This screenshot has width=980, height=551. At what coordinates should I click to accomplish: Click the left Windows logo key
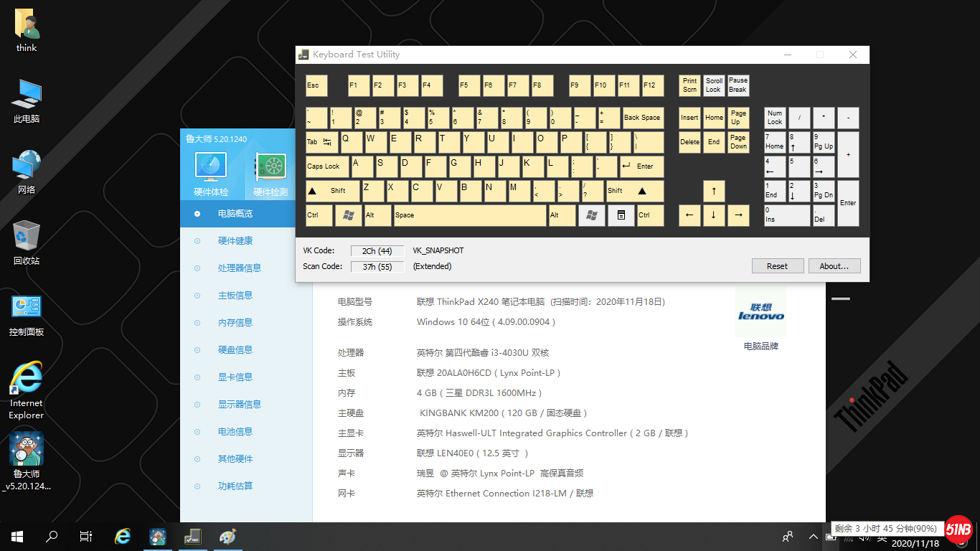(x=349, y=215)
